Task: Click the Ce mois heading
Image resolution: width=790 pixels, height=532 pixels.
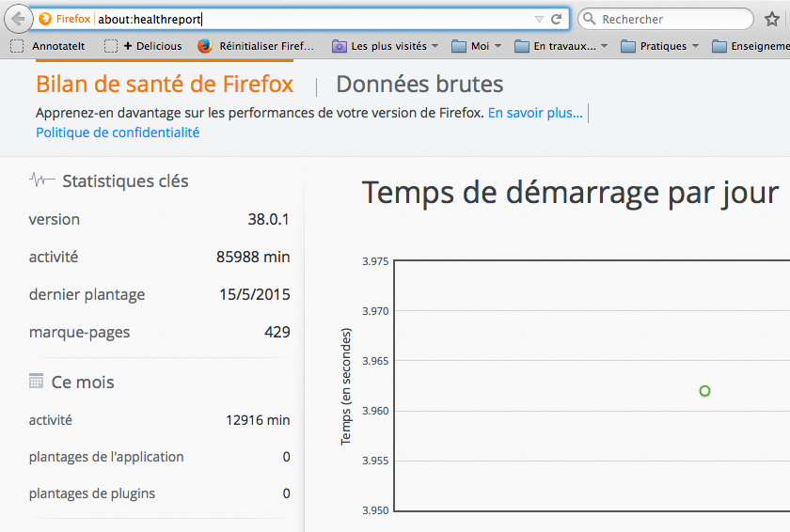Action: pyautogui.click(x=83, y=383)
